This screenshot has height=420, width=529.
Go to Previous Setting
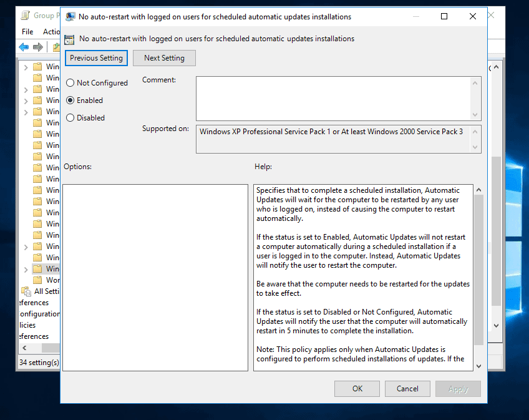point(96,58)
